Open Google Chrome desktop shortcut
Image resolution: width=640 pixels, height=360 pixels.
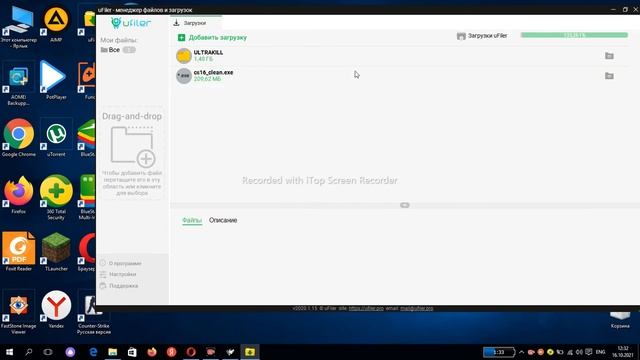coord(18,139)
